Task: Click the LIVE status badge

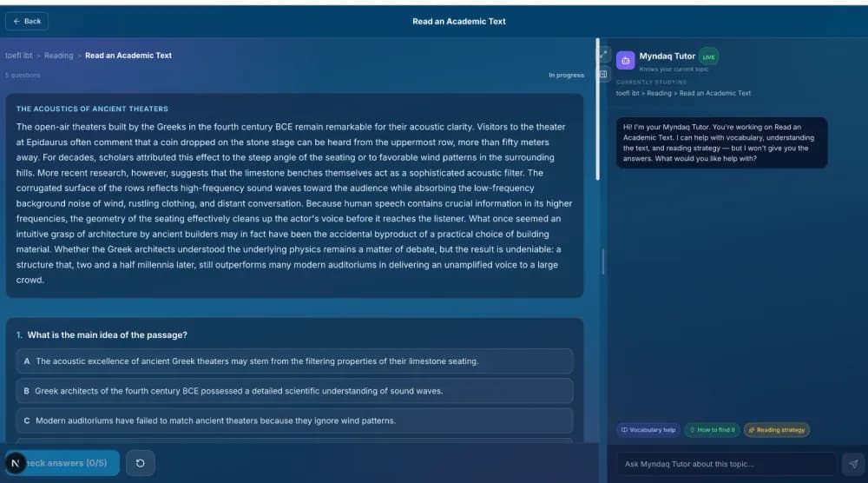Action: coord(708,56)
